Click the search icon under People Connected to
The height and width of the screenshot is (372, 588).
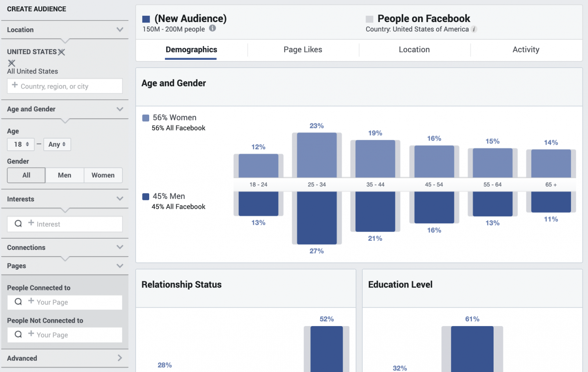coord(18,302)
